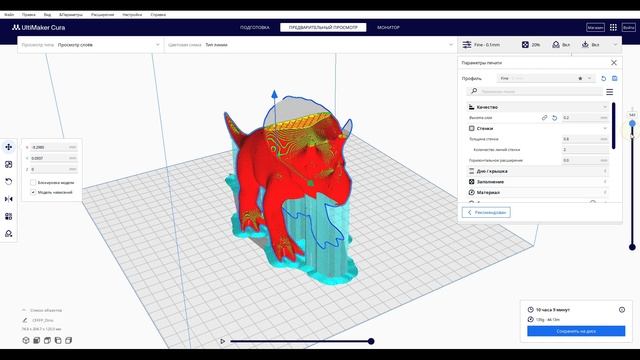The image size is (640, 360).
Task: Expand the Материал settings section
Action: coord(538,192)
